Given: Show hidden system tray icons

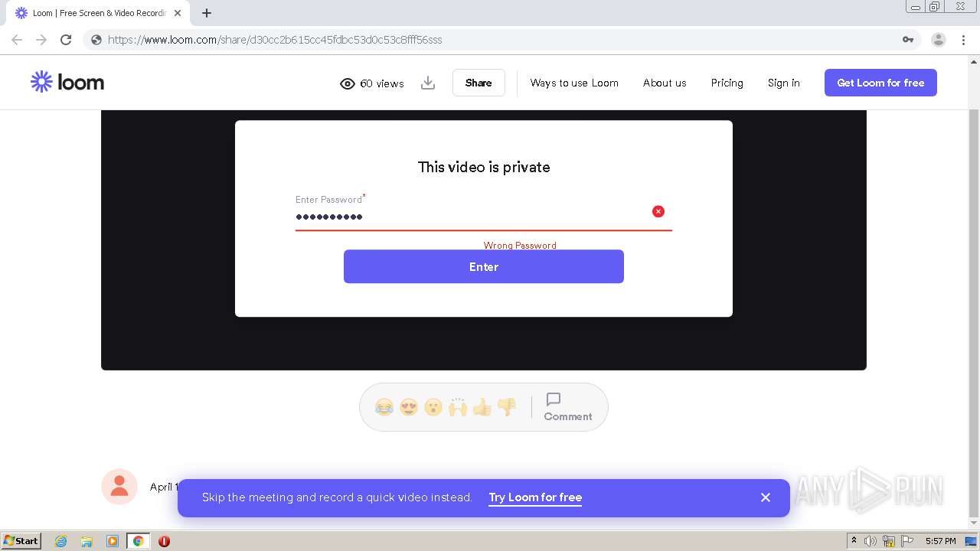Looking at the screenshot, I should point(854,541).
